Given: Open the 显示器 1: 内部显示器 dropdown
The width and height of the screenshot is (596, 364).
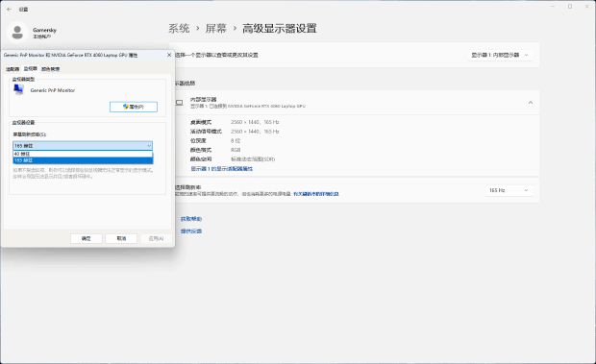Looking at the screenshot, I should pos(500,55).
